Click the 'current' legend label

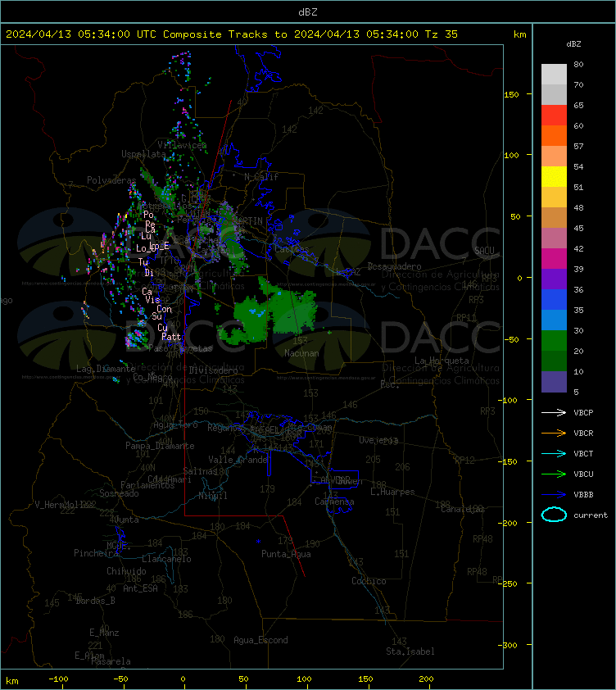pyautogui.click(x=591, y=515)
